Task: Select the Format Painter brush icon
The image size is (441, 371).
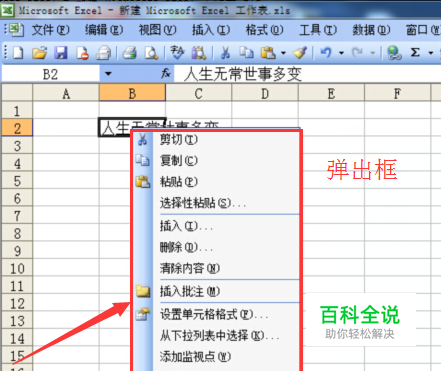Action: point(300,53)
